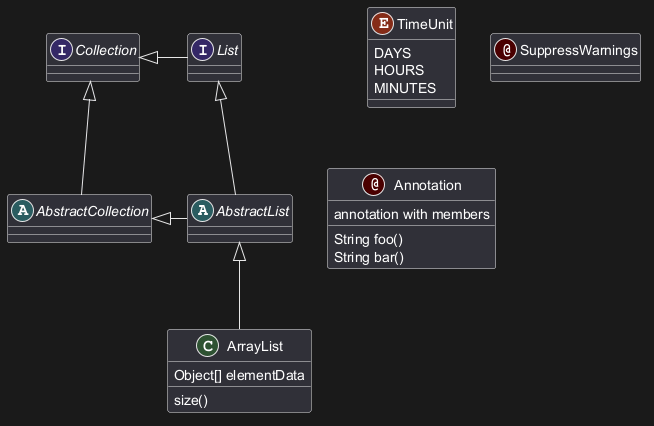Click the ArrayList 'C' class icon
Viewport: 654px width, 426px height.
(207, 346)
